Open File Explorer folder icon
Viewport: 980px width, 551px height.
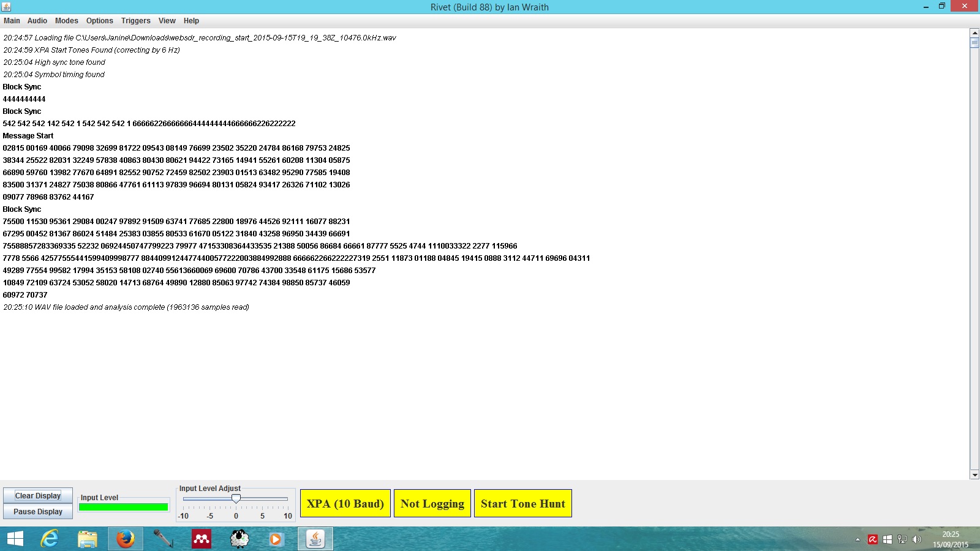(88, 539)
